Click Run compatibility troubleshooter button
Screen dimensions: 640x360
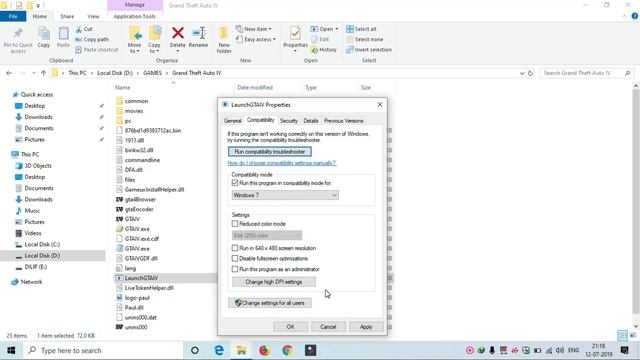(270, 152)
